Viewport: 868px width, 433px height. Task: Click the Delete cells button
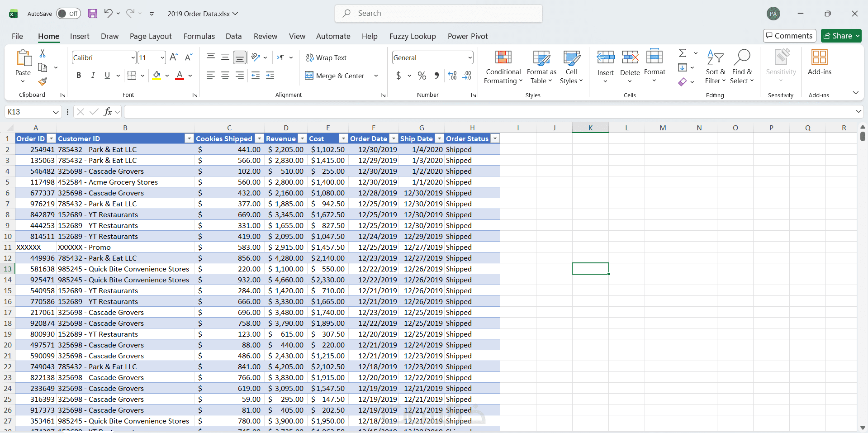[x=630, y=66]
